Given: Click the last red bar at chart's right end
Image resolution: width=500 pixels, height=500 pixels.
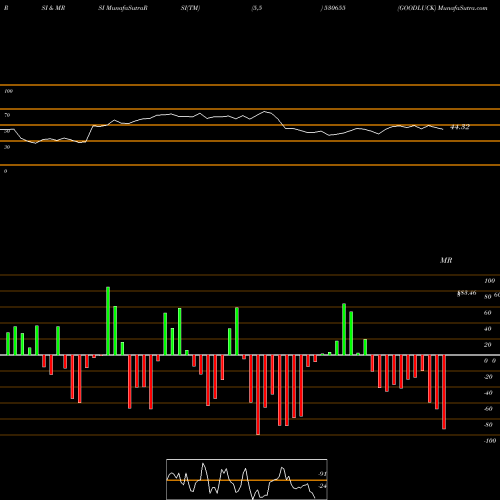Looking at the screenshot, I should coord(444,392).
